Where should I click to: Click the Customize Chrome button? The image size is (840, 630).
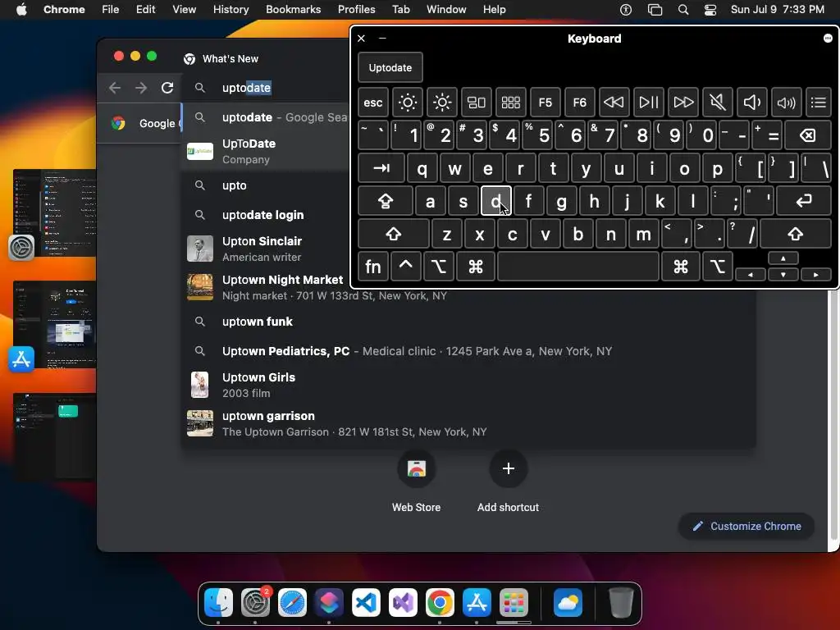pyautogui.click(x=747, y=526)
